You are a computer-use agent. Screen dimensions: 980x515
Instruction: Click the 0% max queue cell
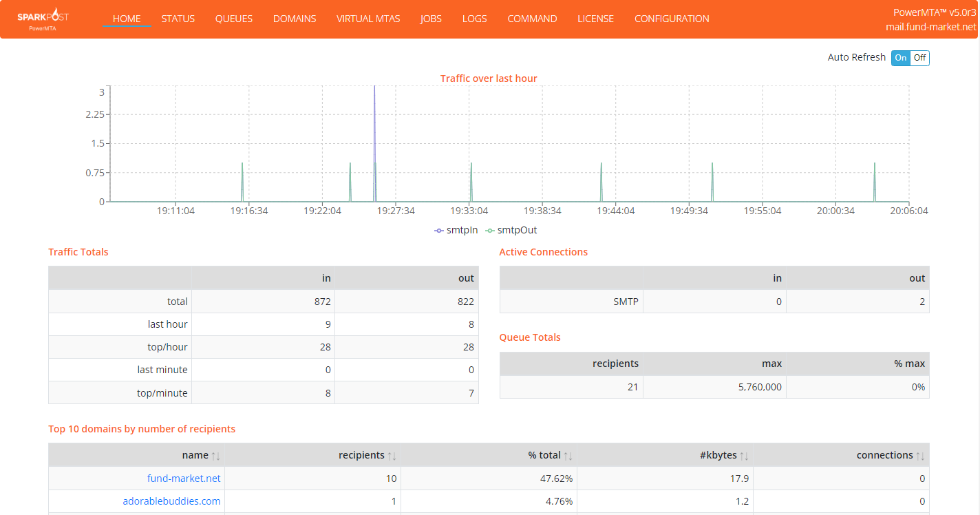[918, 387]
